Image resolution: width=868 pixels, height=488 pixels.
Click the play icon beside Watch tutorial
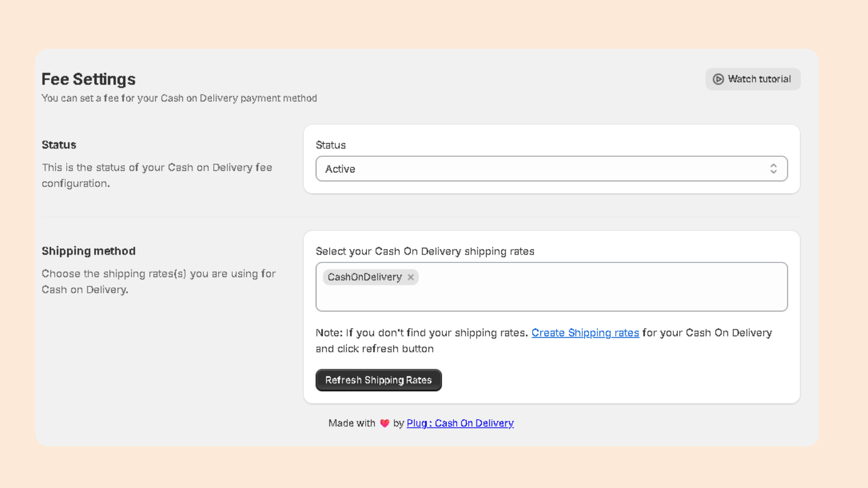pyautogui.click(x=718, y=79)
